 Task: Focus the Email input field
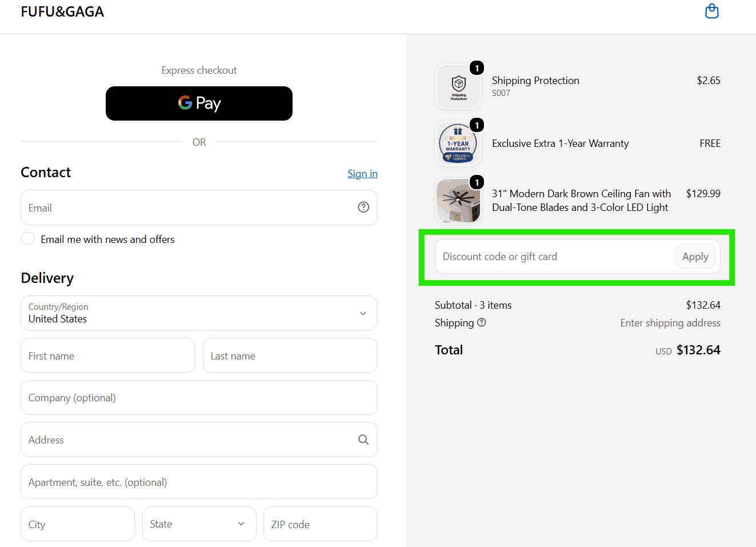[199, 207]
